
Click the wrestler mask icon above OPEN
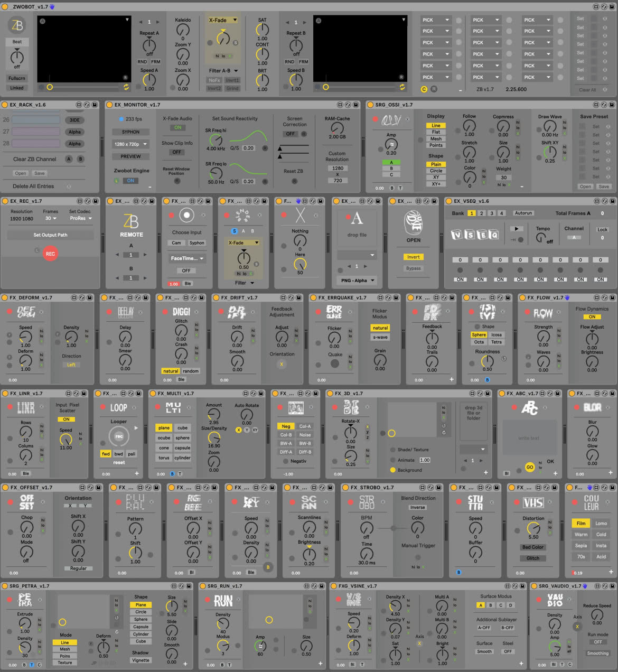tap(413, 222)
